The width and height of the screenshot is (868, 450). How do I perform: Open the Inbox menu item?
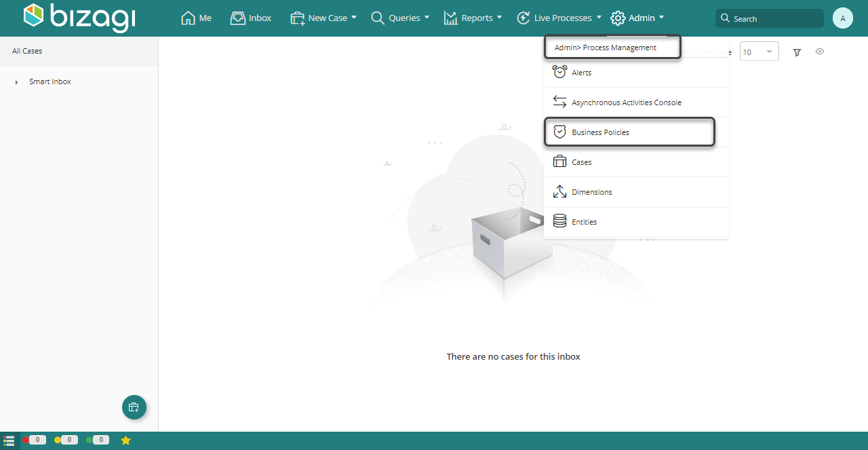tap(251, 18)
